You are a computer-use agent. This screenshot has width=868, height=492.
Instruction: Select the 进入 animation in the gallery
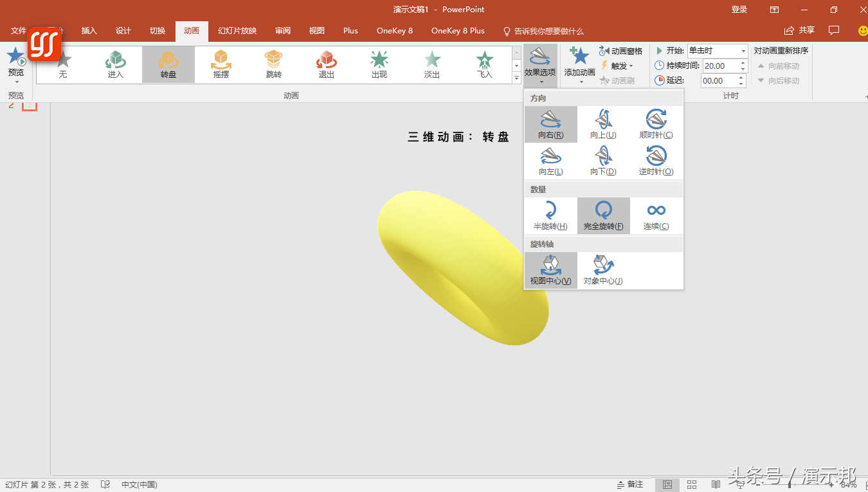pos(116,64)
